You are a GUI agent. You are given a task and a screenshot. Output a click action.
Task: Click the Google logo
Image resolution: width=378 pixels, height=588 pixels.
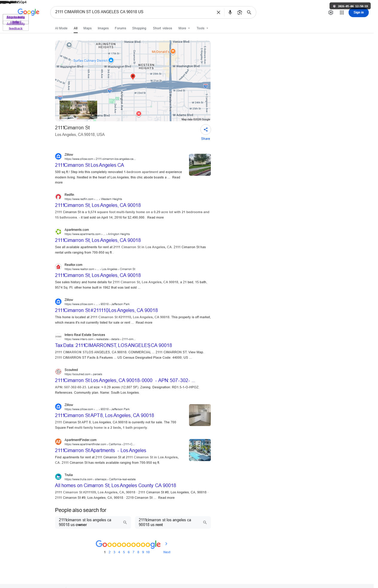click(x=28, y=12)
